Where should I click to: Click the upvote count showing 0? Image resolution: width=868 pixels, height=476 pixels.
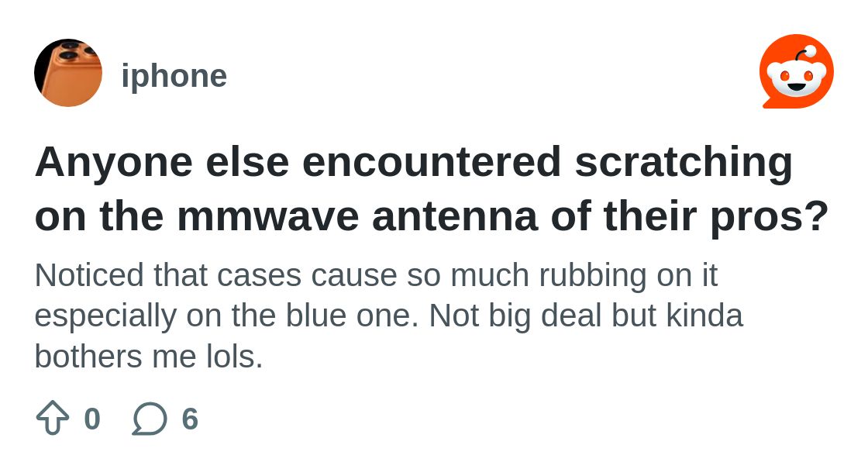(x=92, y=419)
